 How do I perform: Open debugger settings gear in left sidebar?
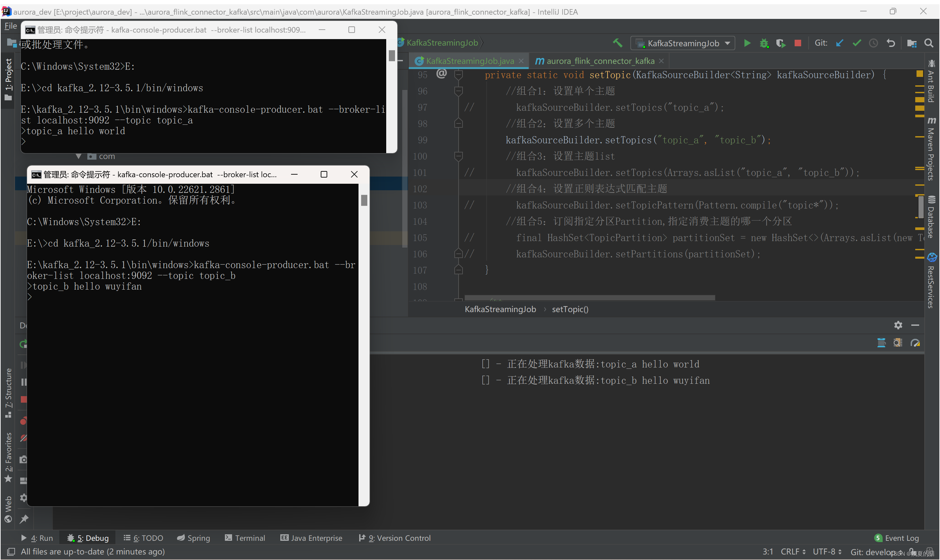point(23,498)
